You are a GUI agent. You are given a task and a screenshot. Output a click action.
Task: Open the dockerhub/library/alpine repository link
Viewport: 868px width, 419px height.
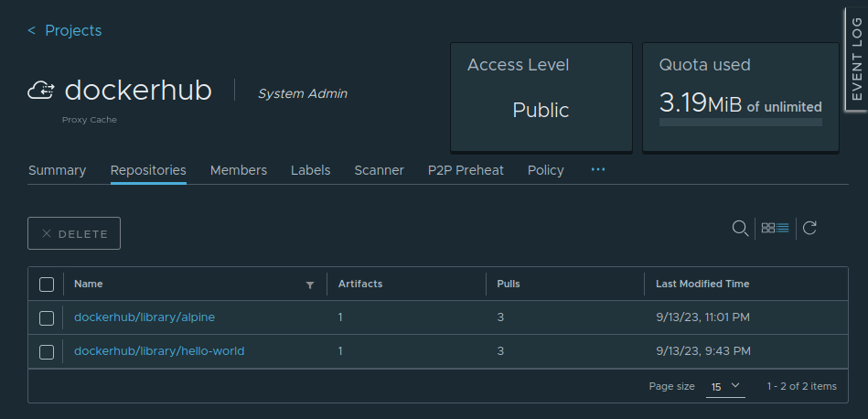(x=145, y=317)
